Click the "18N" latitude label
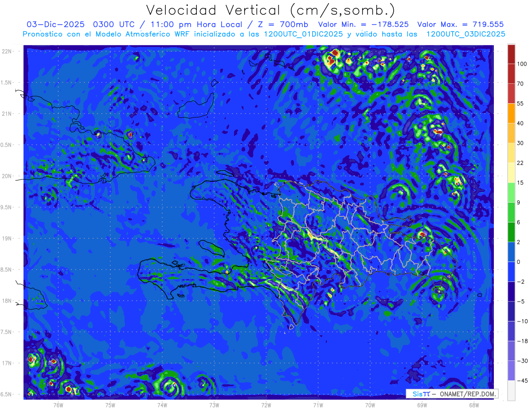This screenshot has height=411, width=532. tap(7, 301)
